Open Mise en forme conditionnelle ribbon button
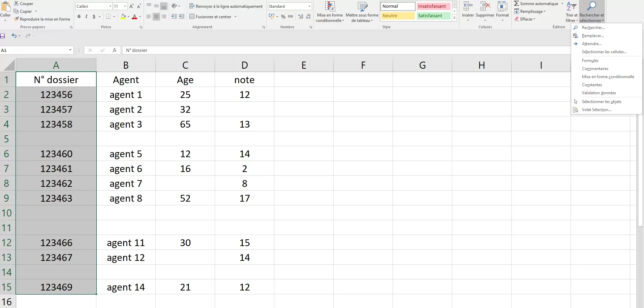 (x=330, y=12)
